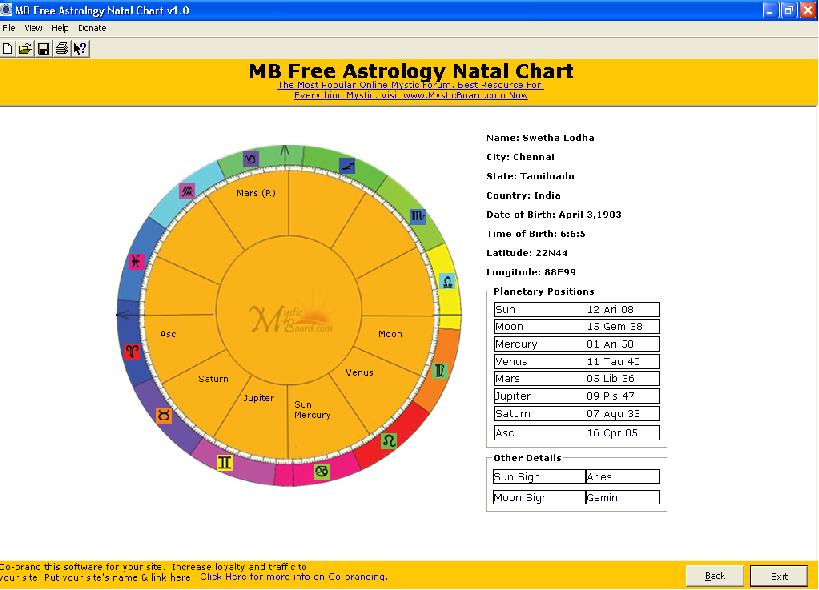
Task: Minimize the Natal Chart window
Action: click(769, 10)
